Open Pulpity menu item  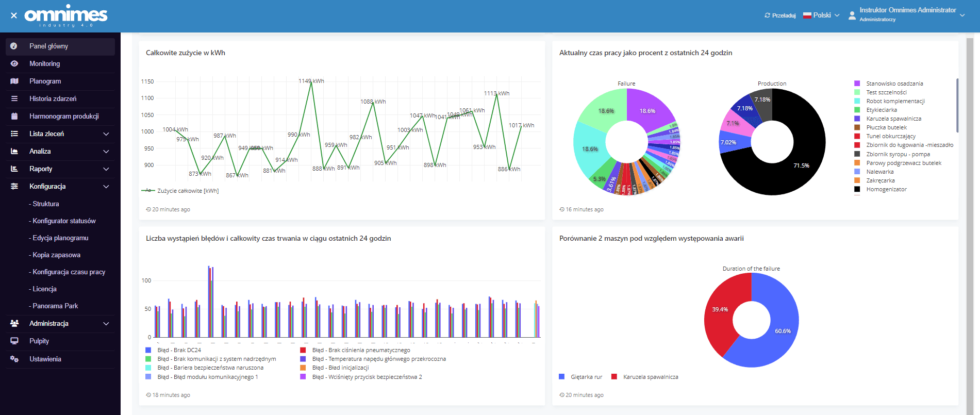60,341
